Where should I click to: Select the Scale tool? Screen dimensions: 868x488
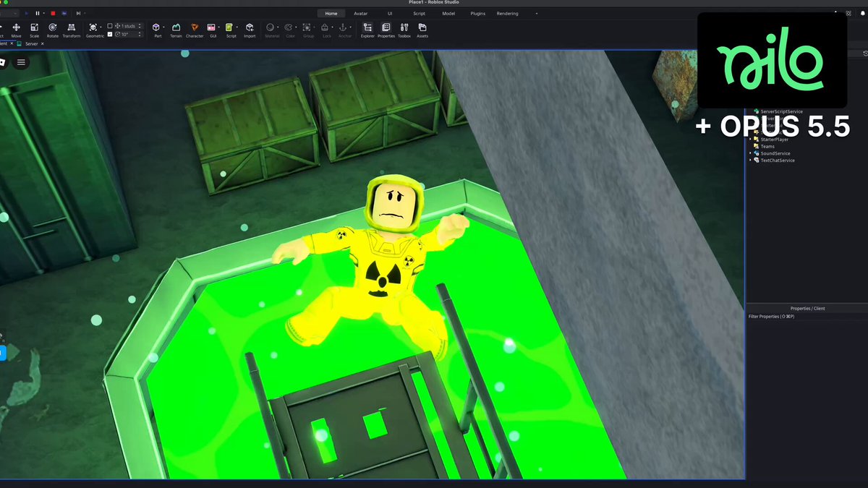[x=34, y=30]
